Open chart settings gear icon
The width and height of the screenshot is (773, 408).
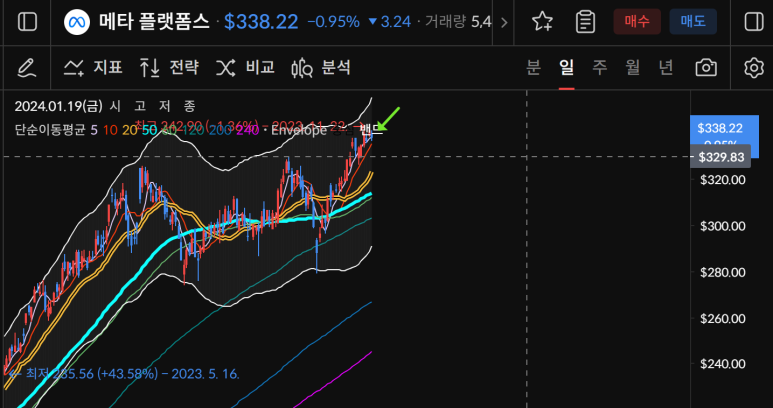pyautogui.click(x=754, y=68)
